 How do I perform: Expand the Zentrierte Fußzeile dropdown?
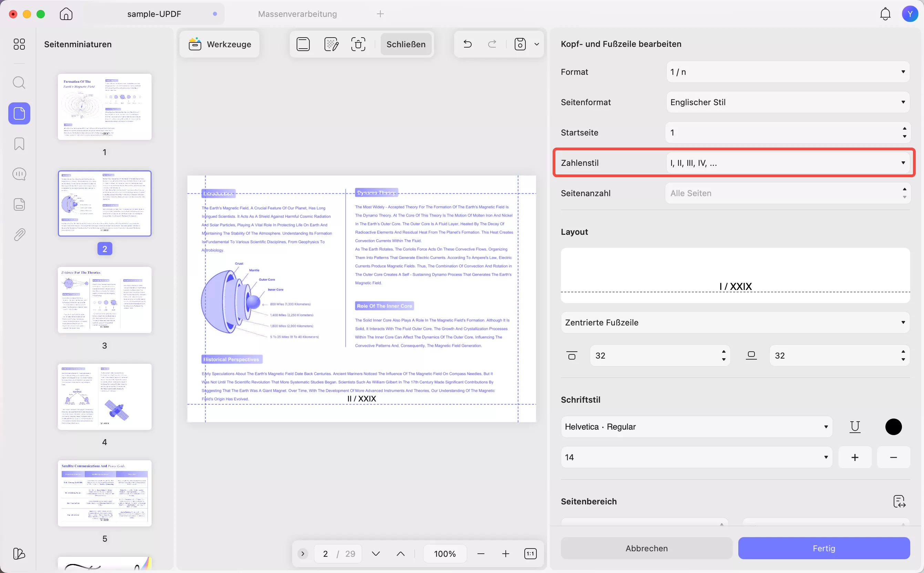(735, 322)
